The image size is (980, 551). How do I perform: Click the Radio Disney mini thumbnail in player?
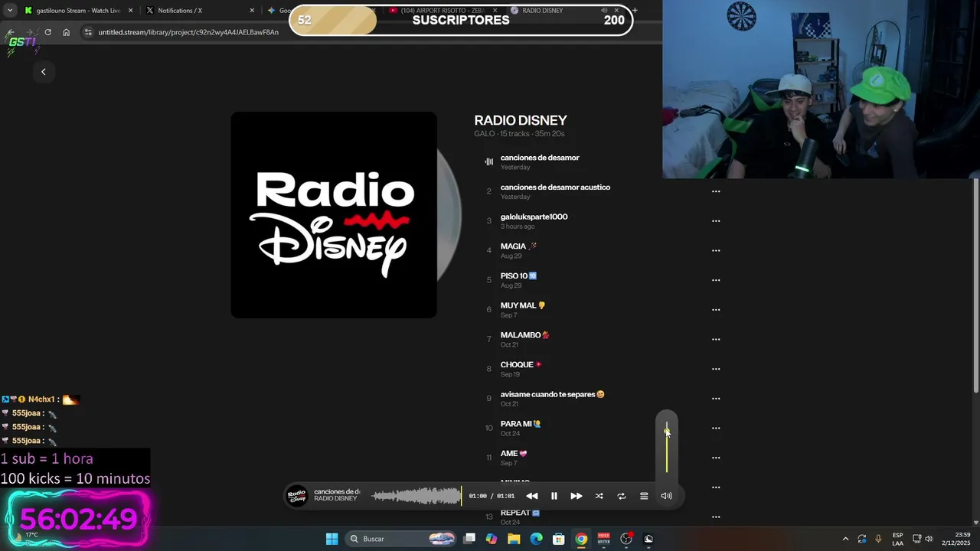click(x=297, y=496)
